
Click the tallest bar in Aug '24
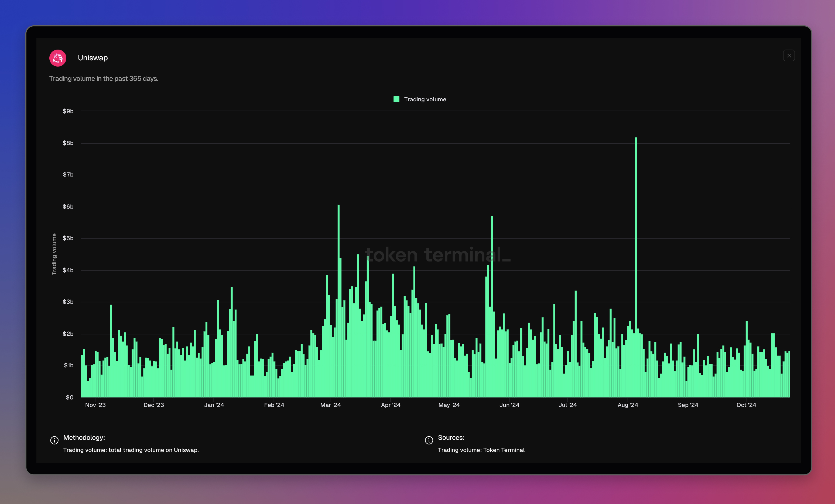[x=636, y=267]
